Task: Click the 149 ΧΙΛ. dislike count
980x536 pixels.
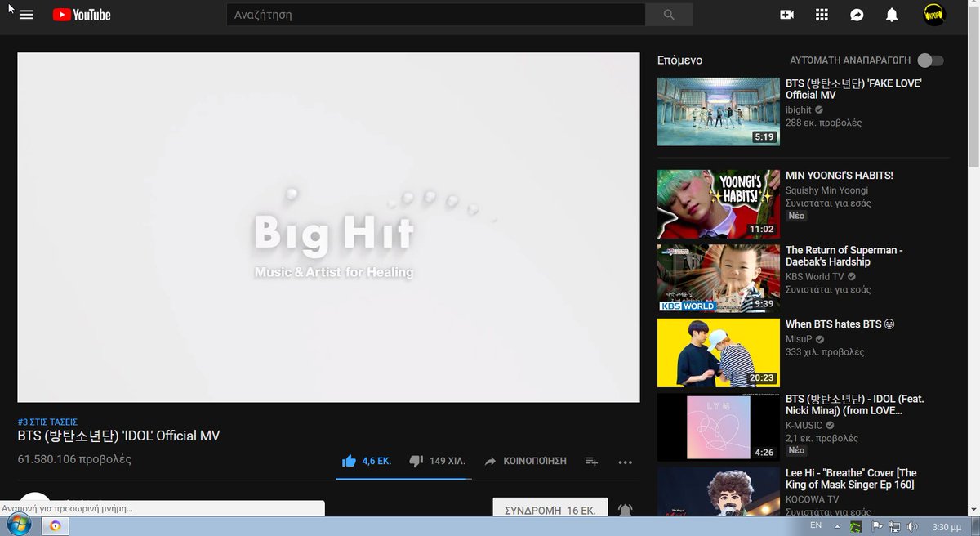Action: point(448,461)
